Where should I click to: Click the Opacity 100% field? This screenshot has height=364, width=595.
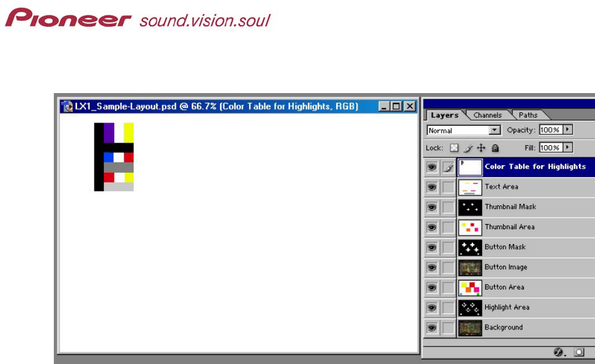pos(551,130)
